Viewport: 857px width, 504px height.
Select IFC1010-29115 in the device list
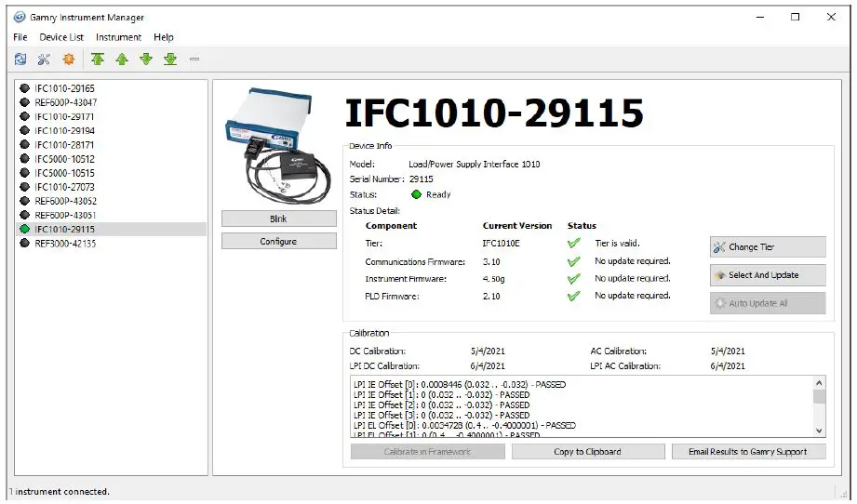[112, 229]
